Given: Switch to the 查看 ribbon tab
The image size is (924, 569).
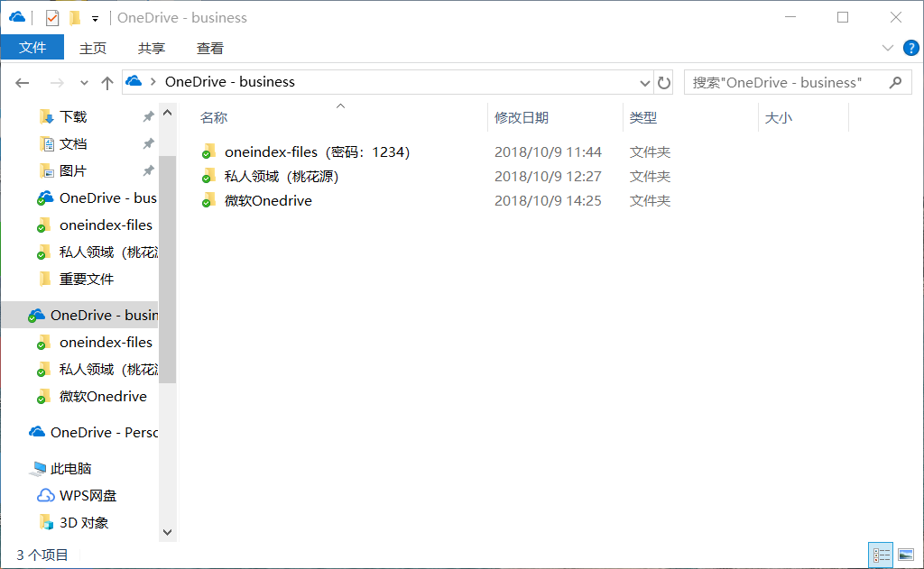Looking at the screenshot, I should pyautogui.click(x=209, y=49).
